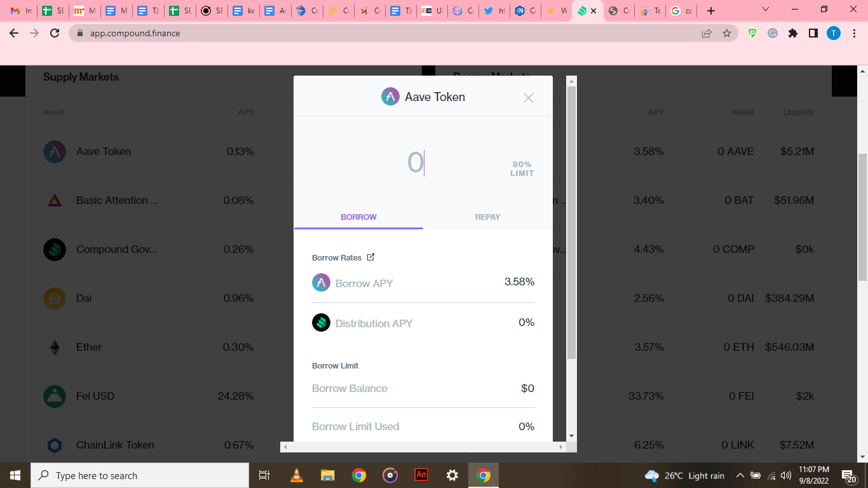868x488 pixels.
Task: Click the Compound icon beside Distribution APY
Action: pyautogui.click(x=321, y=323)
